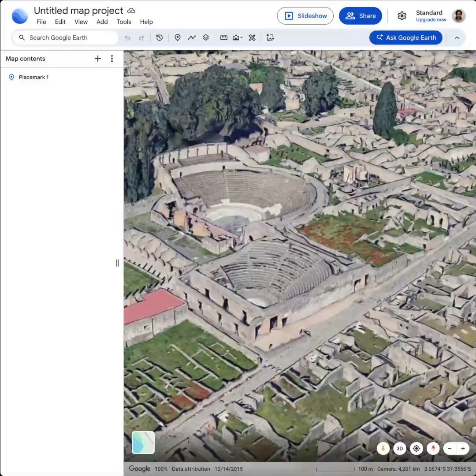
Task: Click the Standard plan label
Action: tap(429, 13)
